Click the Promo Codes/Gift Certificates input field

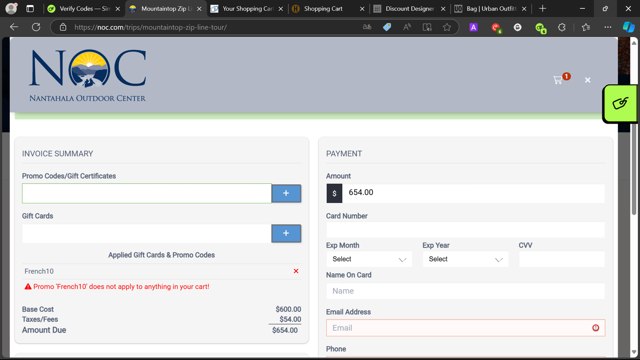tap(147, 193)
